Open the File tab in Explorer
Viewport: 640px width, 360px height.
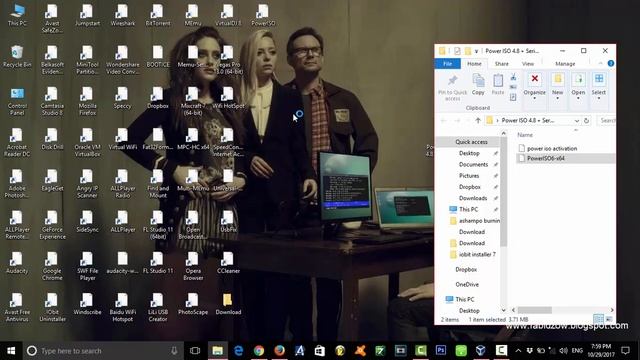(448, 64)
